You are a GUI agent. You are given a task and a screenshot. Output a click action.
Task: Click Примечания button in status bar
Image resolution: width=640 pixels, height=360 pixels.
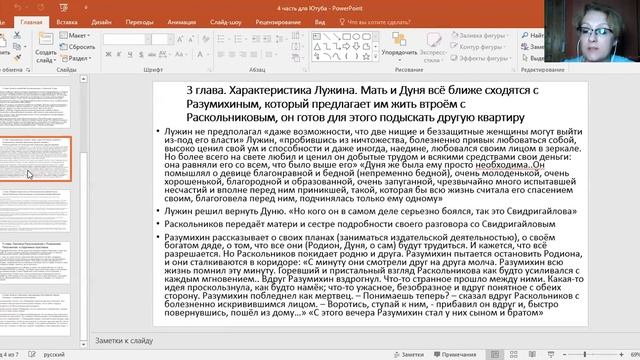(x=455, y=355)
